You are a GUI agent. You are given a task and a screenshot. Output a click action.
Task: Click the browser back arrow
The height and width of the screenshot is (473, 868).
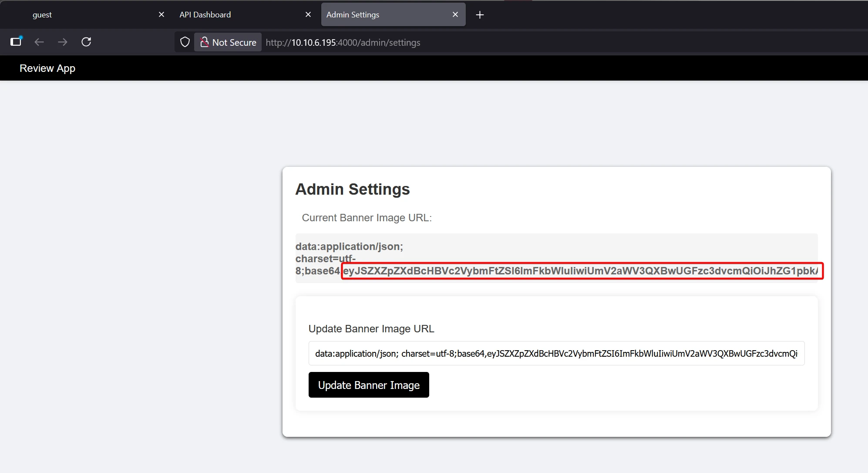39,42
